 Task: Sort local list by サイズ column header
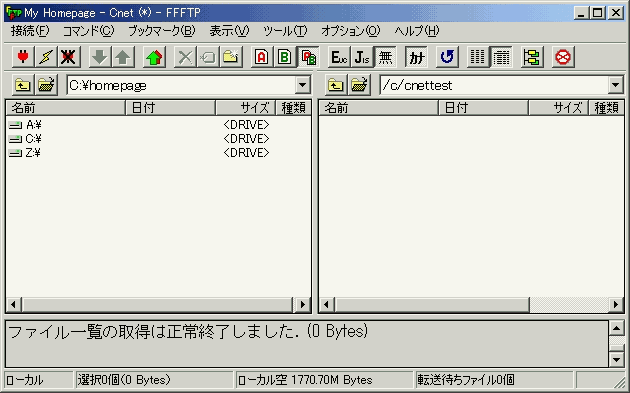pos(245,108)
